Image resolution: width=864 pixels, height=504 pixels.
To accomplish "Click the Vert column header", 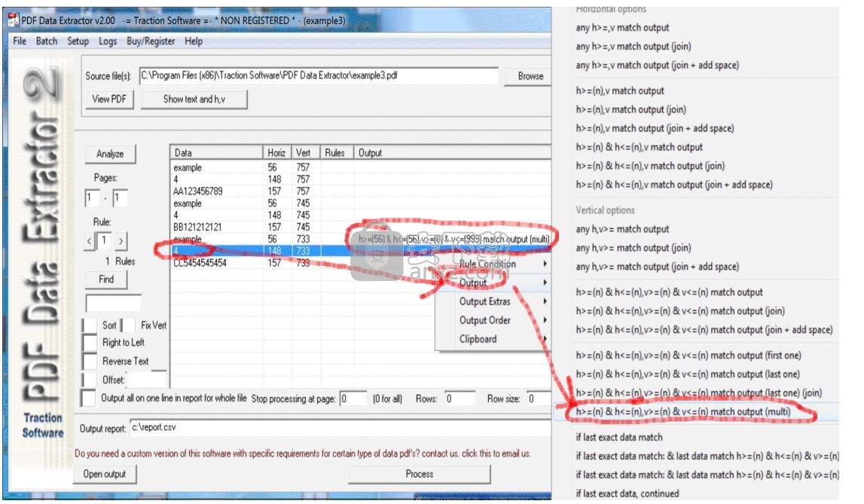I will click(x=305, y=153).
